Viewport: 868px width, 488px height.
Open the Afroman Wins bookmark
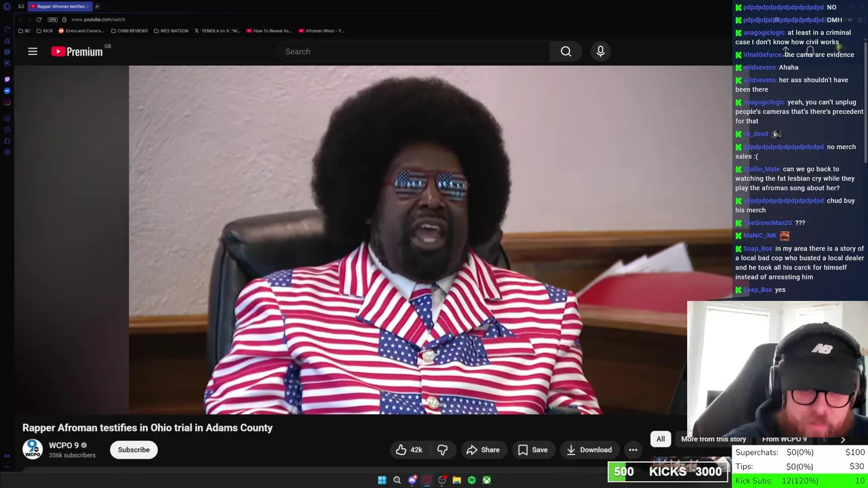tap(321, 30)
